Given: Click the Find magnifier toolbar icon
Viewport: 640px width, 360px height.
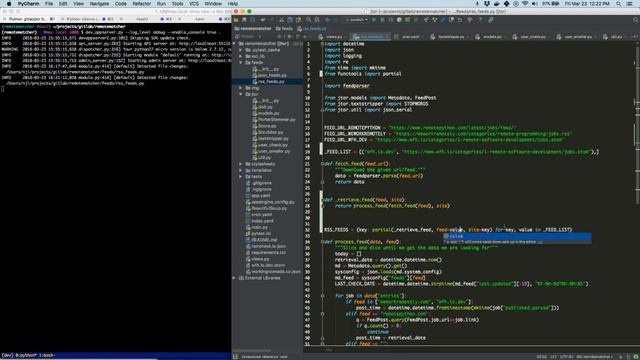Looking at the screenshot, I should pyautogui.click(x=309, y=20).
